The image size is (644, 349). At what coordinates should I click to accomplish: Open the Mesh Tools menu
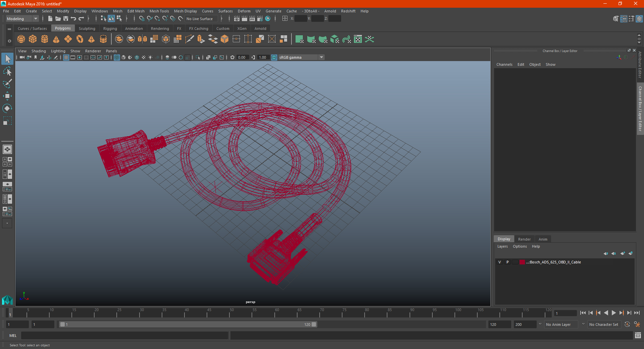[x=159, y=11]
